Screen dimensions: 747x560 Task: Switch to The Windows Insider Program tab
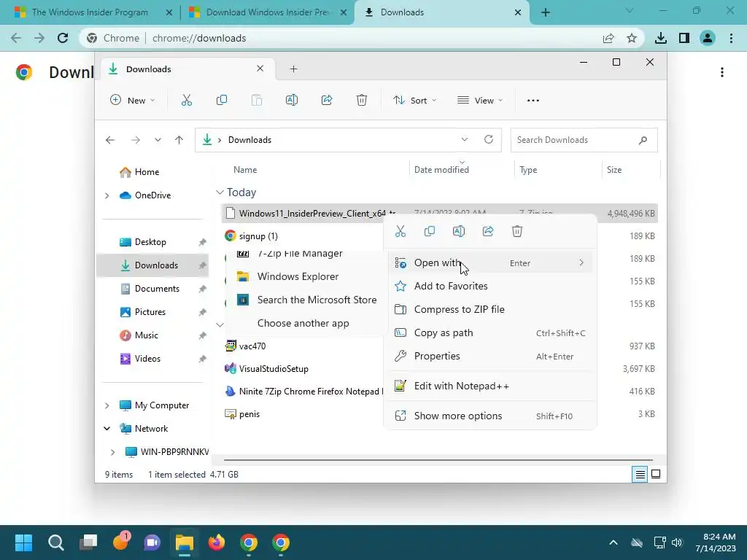click(90, 12)
